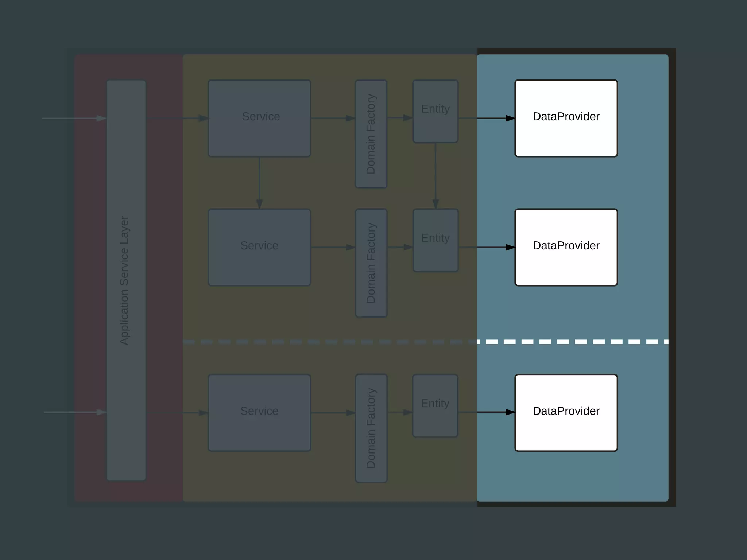The height and width of the screenshot is (560, 747).
Task: Click the downward arrow between Service boxes
Action: [259, 182]
